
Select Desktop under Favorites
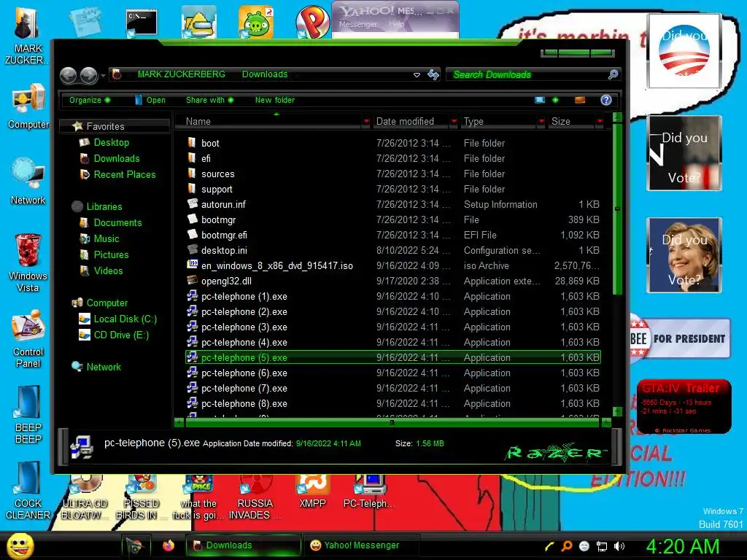112,142
